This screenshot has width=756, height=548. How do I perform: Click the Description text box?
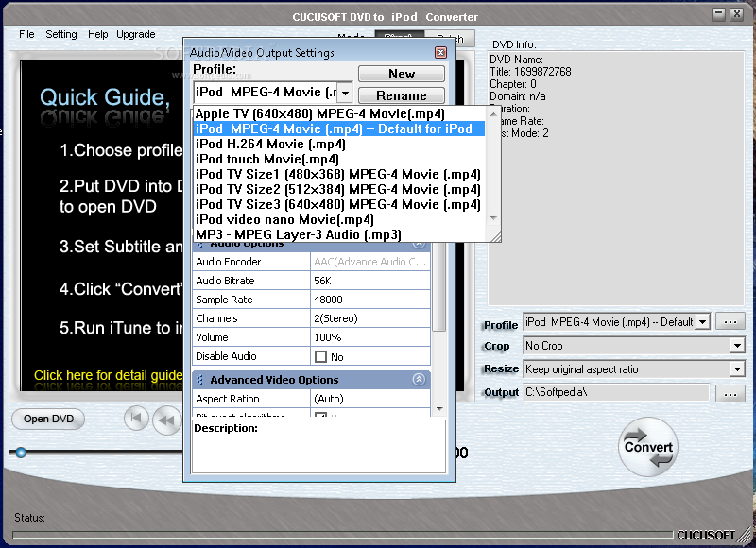coord(318,446)
